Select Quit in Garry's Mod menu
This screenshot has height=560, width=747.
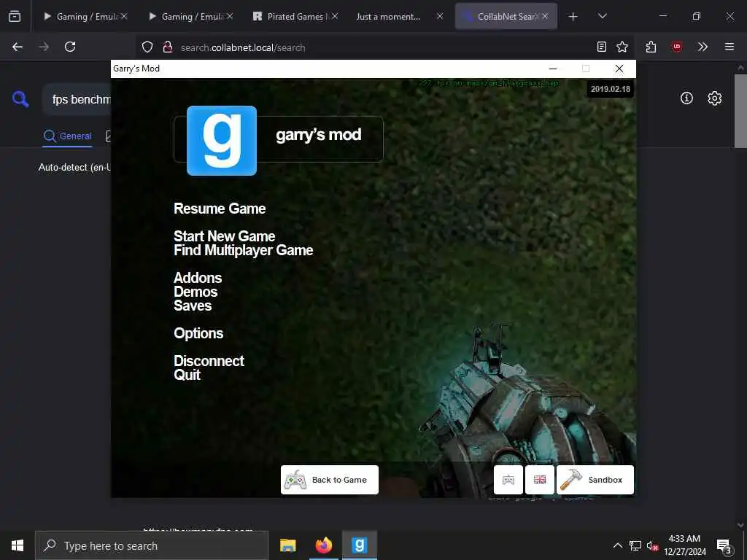(187, 375)
